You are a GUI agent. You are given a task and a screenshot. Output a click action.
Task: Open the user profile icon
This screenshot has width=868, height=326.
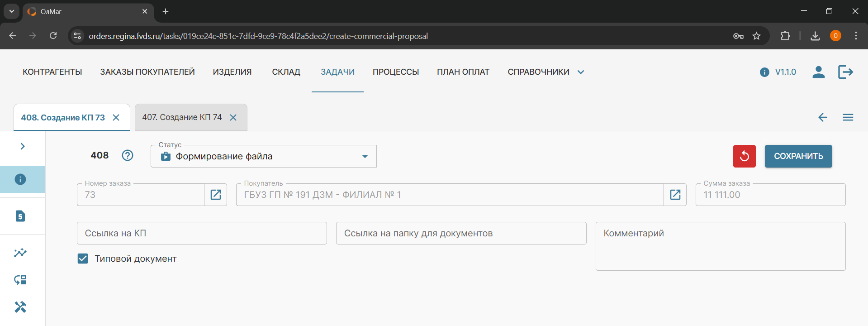coord(818,72)
